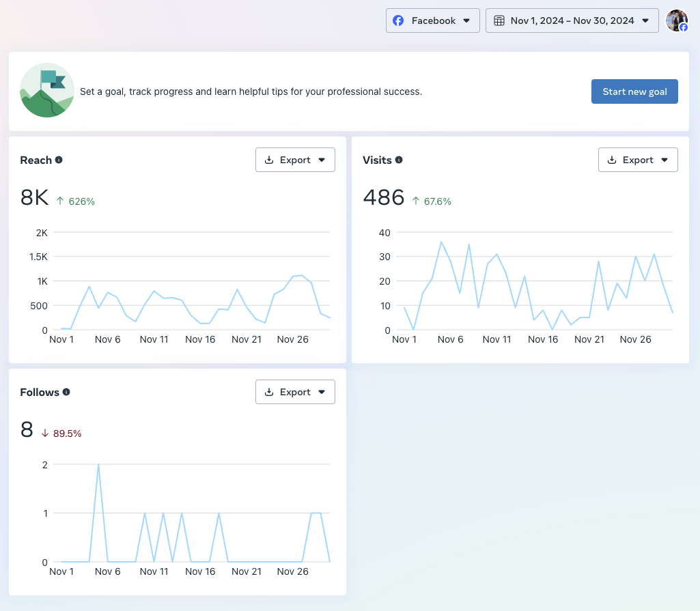Click the Facebook logo in platform selector

tap(398, 20)
